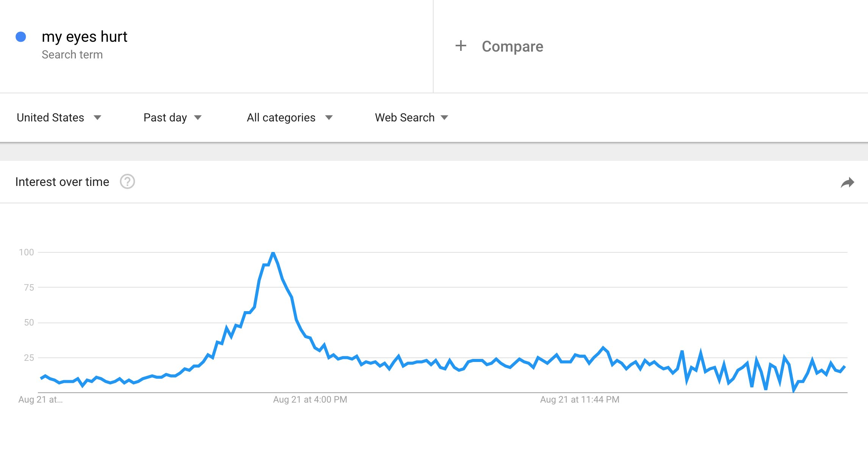The height and width of the screenshot is (450, 868).
Task: Click the chart line's highest peak
Action: pos(273,253)
